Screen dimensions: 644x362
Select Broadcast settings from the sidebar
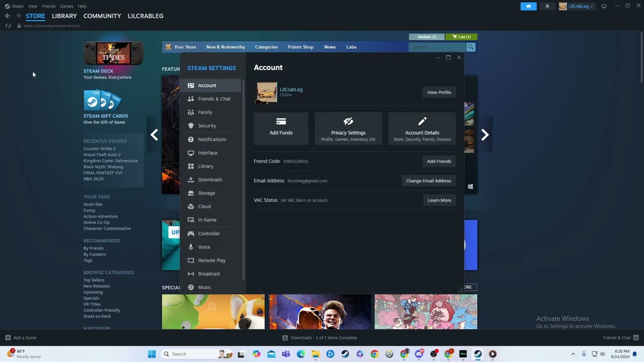[209, 274]
